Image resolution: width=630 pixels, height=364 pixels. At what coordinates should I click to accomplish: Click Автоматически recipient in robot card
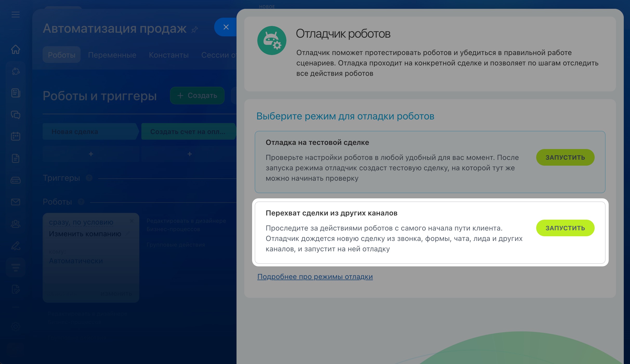76,261
